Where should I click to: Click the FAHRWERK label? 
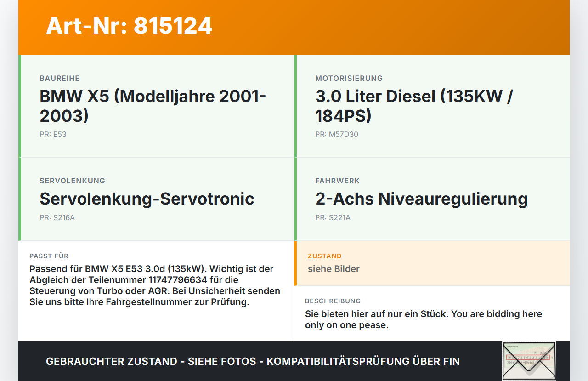[337, 181]
